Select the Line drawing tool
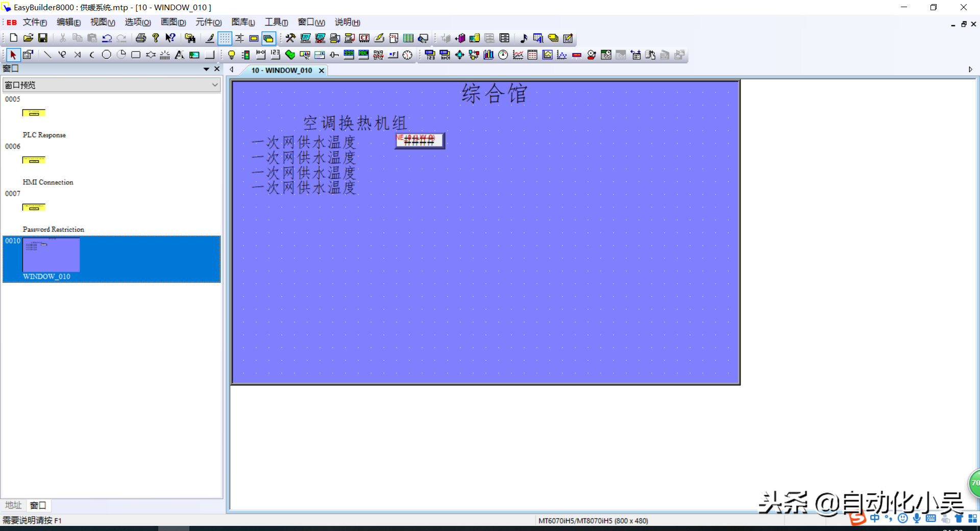The height and width of the screenshot is (531, 980). pyautogui.click(x=47, y=55)
